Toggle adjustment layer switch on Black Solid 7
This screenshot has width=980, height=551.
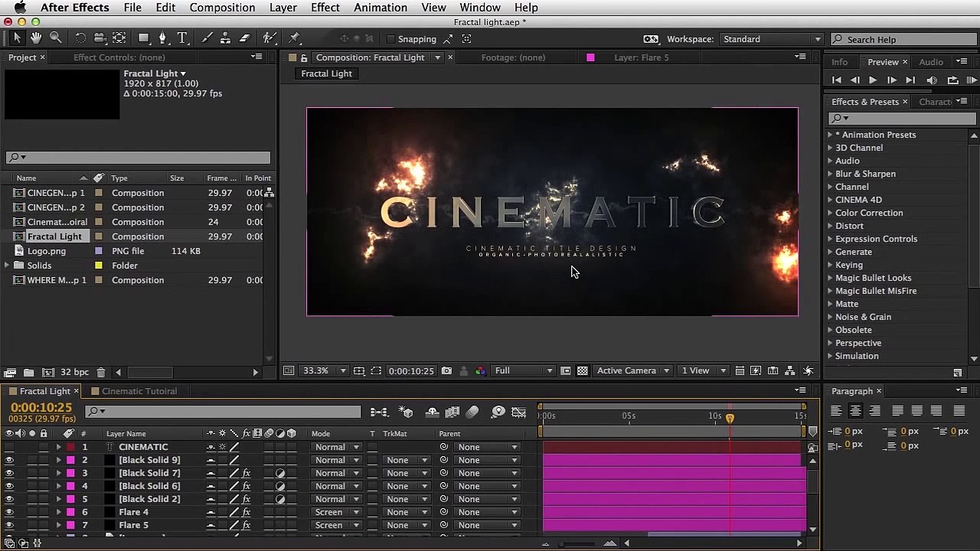click(280, 473)
